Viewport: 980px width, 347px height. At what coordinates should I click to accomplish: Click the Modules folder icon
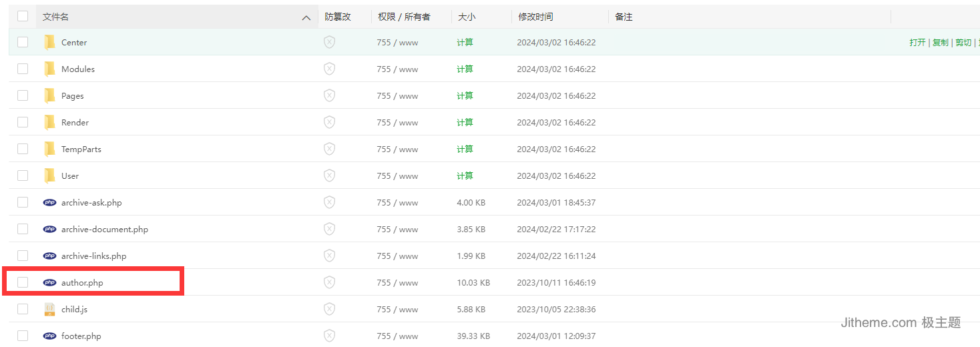[x=49, y=69]
